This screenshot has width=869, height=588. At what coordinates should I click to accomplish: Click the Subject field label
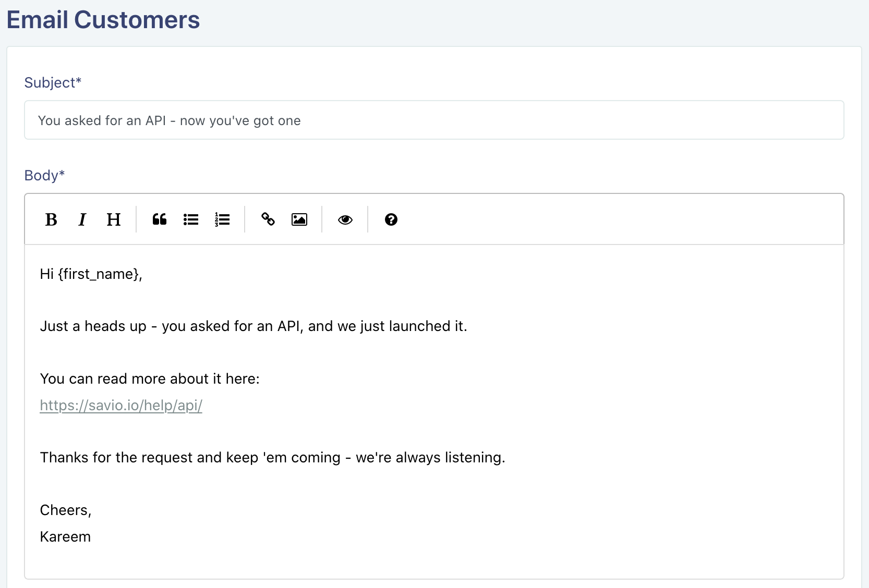(x=53, y=82)
